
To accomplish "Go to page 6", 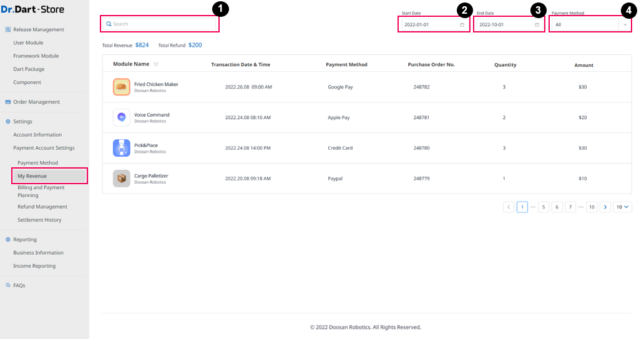I will click(x=557, y=207).
